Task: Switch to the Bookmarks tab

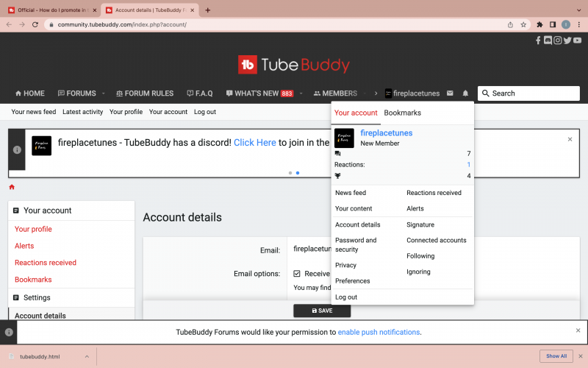Action: 402,113
